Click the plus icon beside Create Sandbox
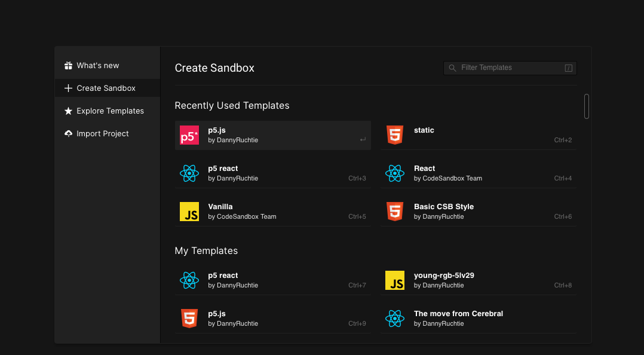This screenshot has height=355, width=644. 68,88
